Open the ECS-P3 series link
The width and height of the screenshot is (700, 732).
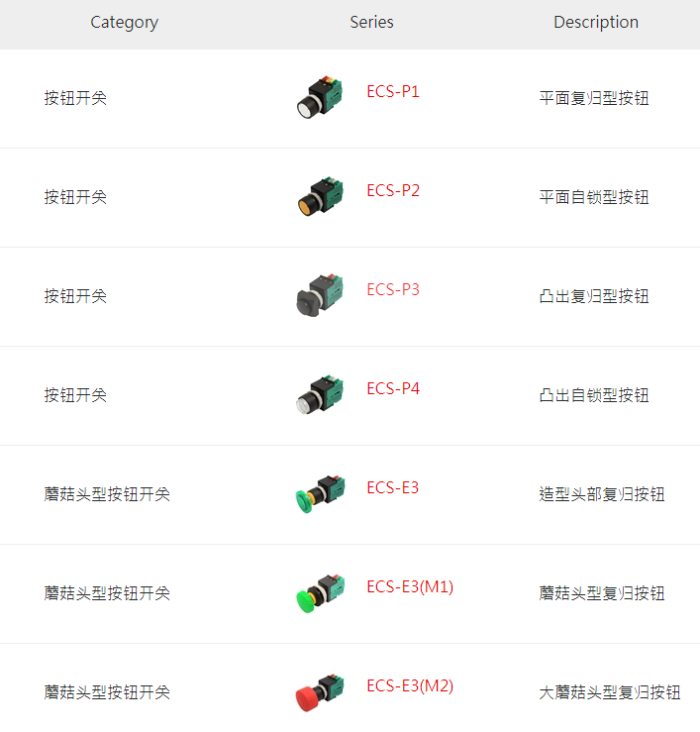(393, 289)
